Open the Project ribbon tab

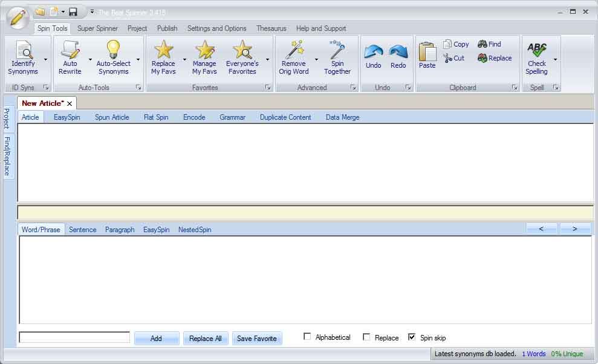(137, 28)
